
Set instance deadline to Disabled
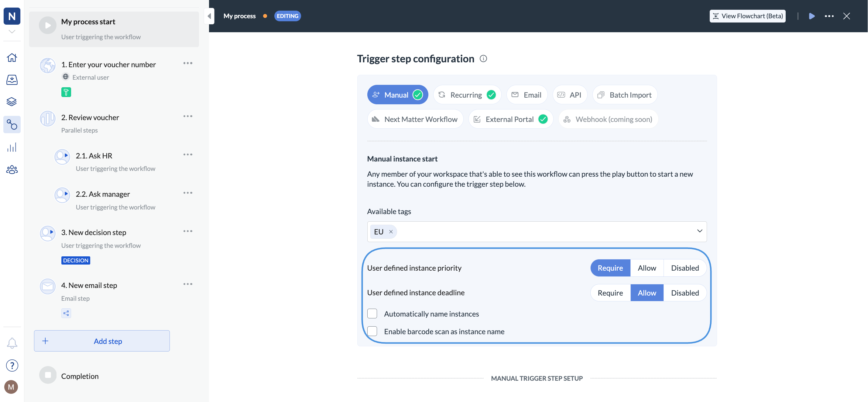tap(684, 293)
